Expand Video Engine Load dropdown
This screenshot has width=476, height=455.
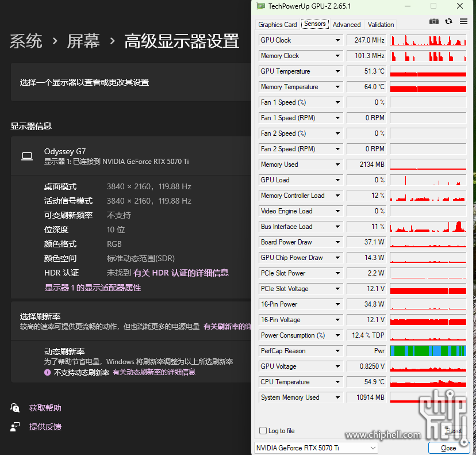tap(337, 211)
